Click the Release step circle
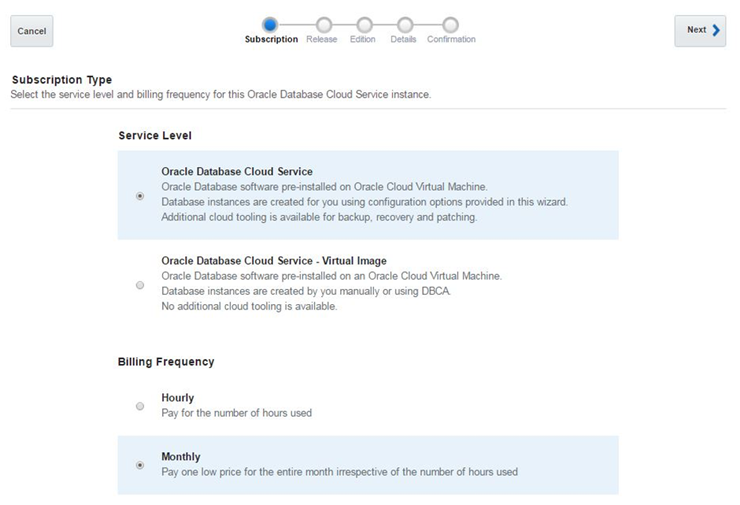 coord(322,24)
